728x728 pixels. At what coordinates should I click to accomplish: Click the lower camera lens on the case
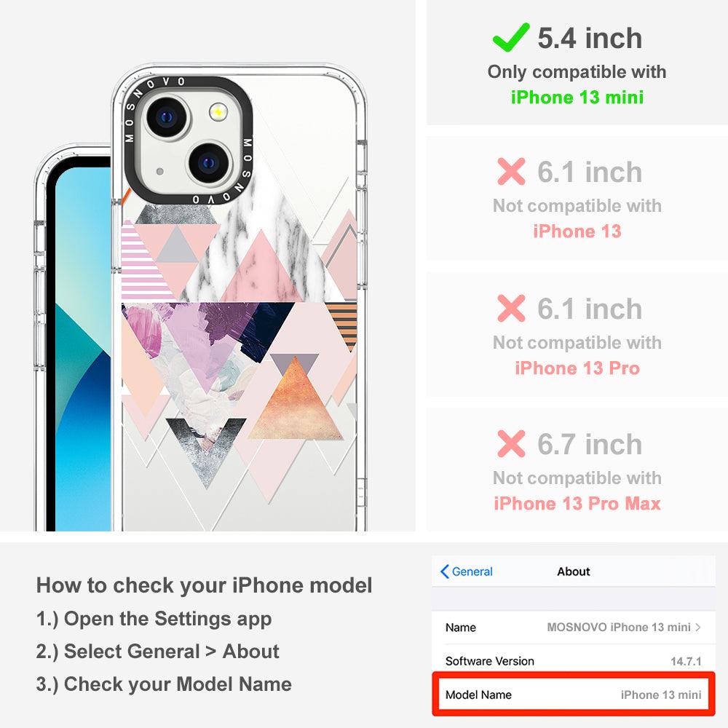pos(209,162)
